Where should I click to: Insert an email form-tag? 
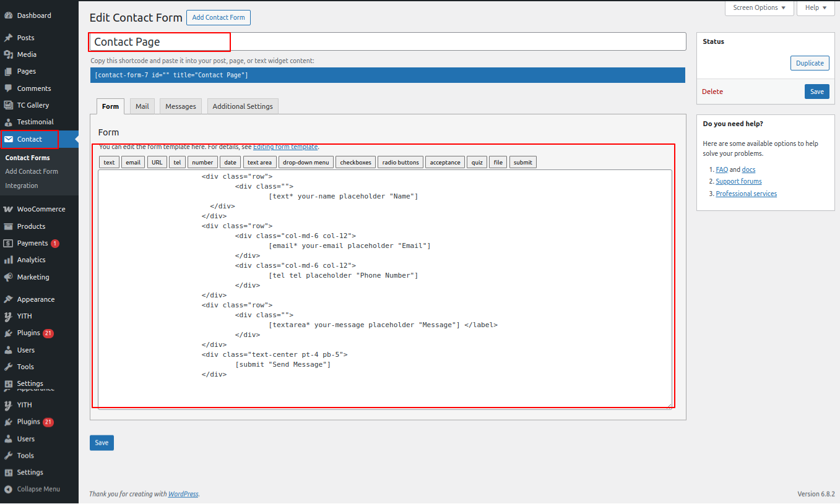[x=133, y=162]
